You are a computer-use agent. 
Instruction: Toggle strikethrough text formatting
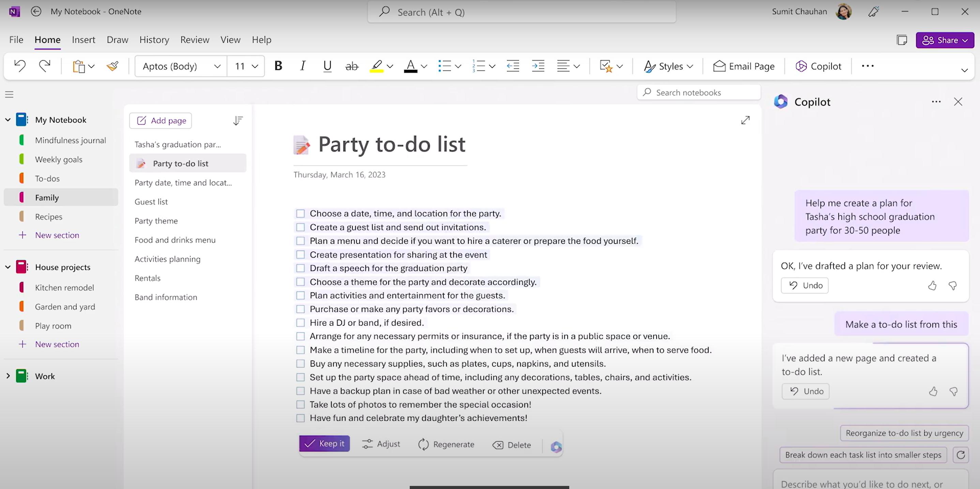tap(351, 66)
